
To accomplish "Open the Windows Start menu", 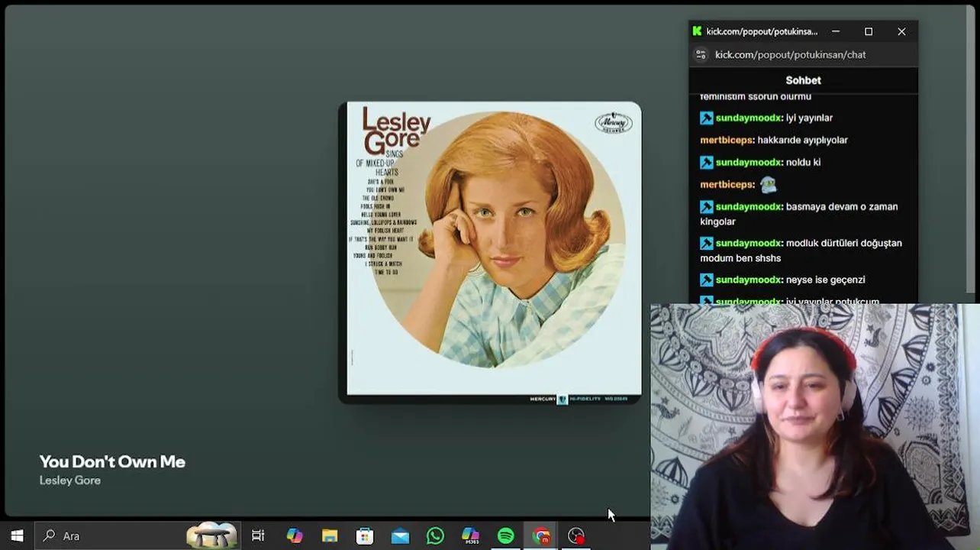I will (x=17, y=535).
